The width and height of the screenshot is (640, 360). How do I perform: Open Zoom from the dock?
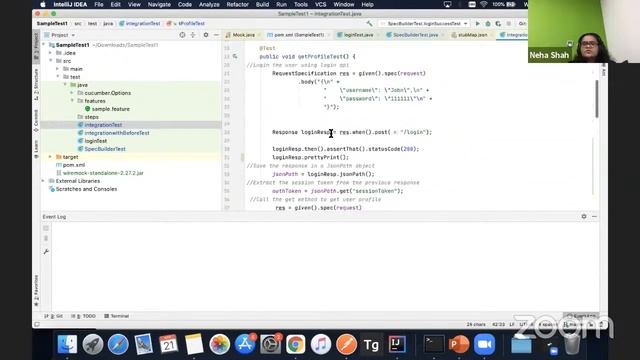(x=484, y=344)
